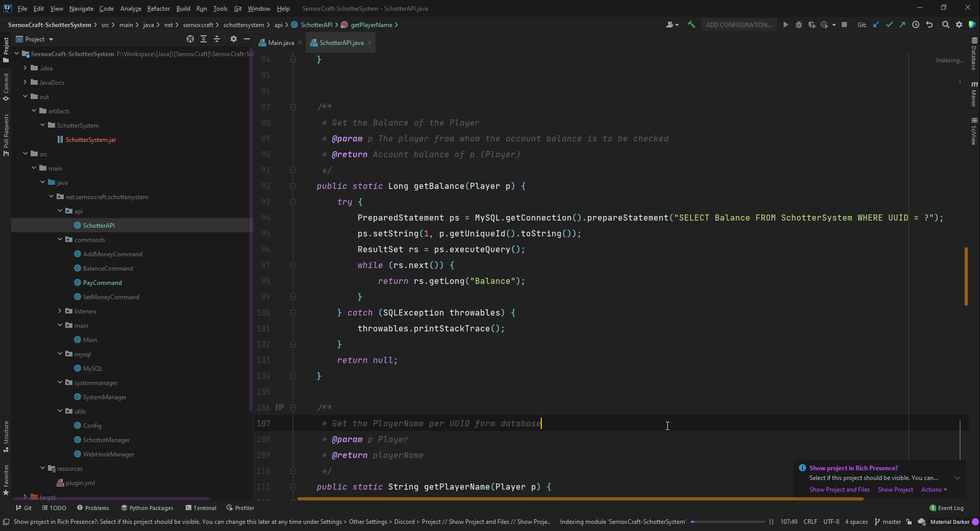Toggle the Structure side panel
Viewport: 980px width, 531px height.
[6, 437]
